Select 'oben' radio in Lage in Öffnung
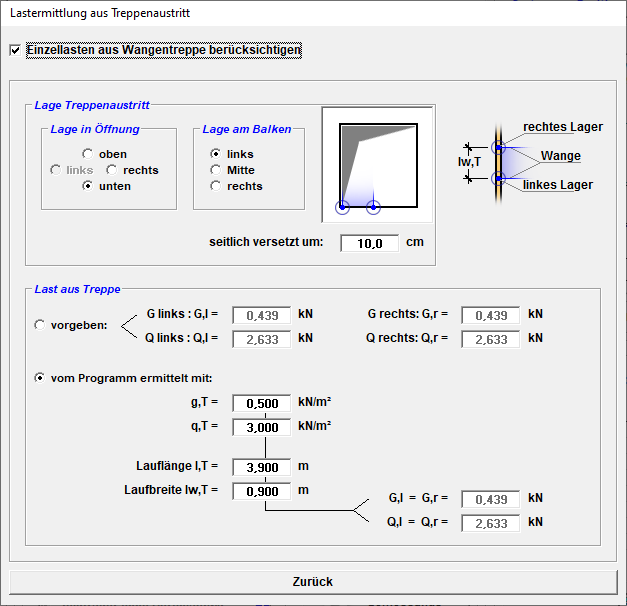The width and height of the screenshot is (627, 606). pyautogui.click(x=88, y=154)
